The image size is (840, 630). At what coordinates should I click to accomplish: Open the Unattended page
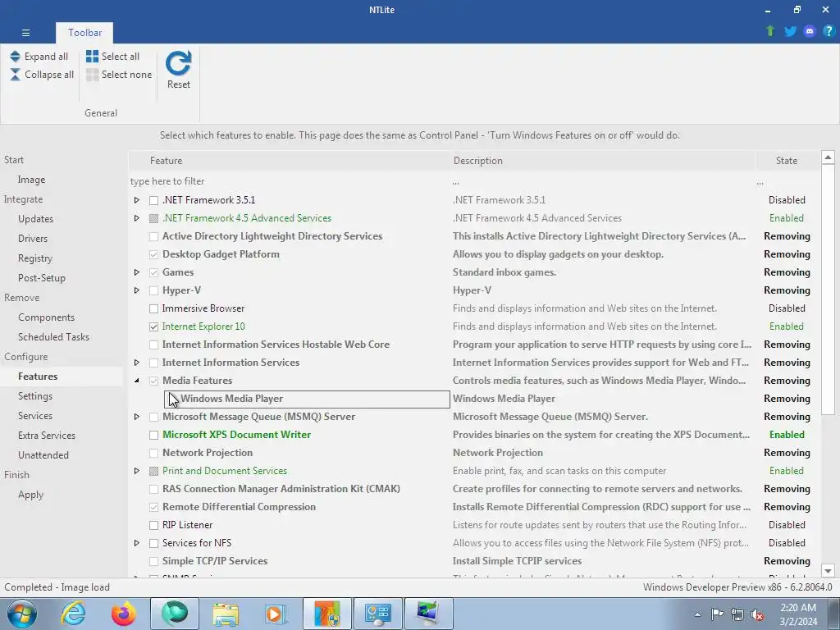click(x=43, y=454)
